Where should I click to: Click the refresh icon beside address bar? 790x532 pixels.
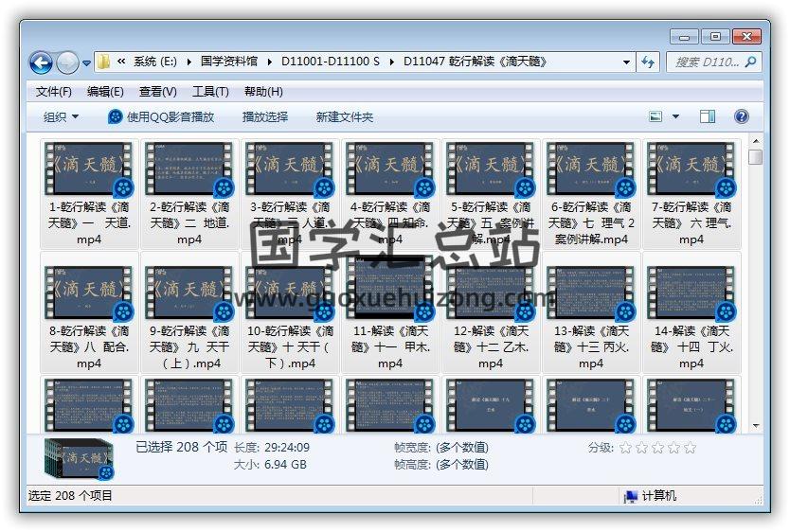[649, 62]
